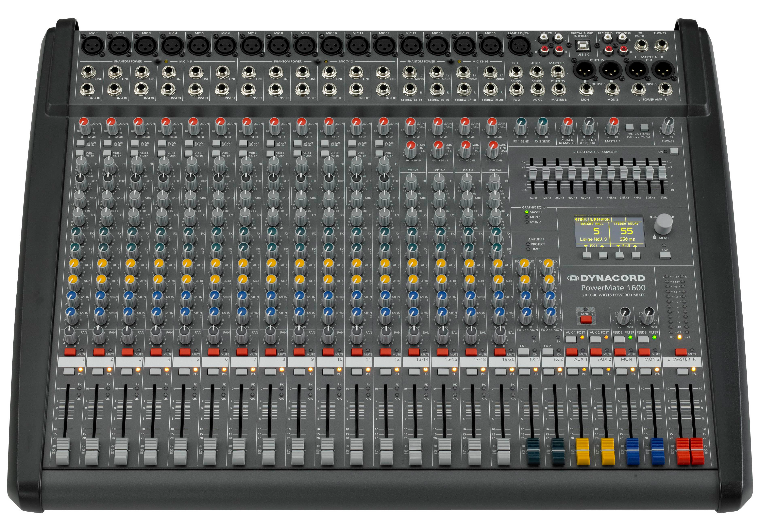
Task: Click the MIC 1 XLR input connector
Action: click(92, 45)
